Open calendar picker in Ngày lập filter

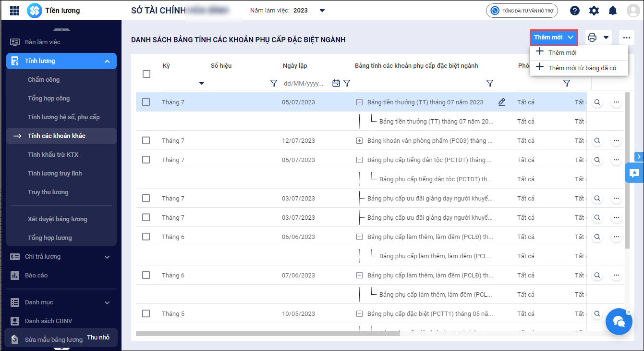pos(336,83)
